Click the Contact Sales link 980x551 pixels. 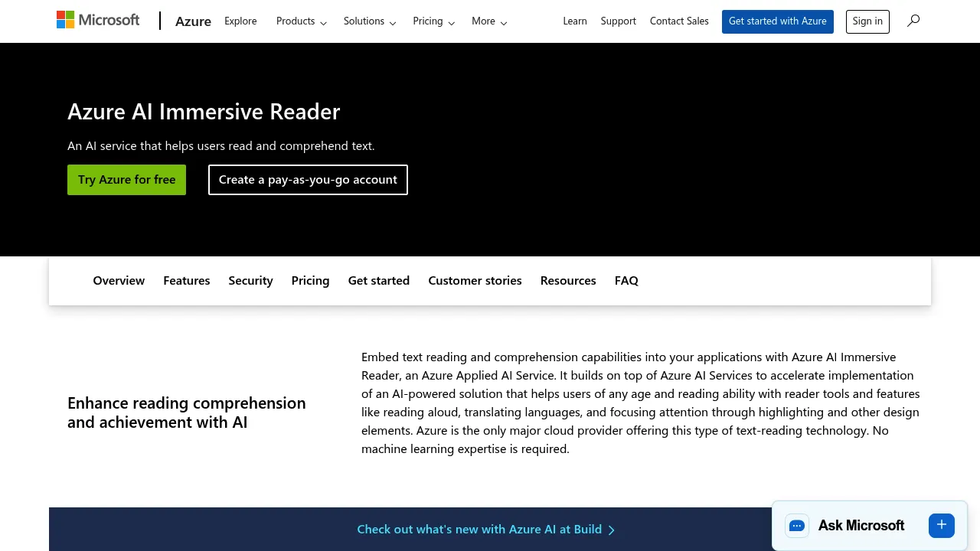coord(679,21)
